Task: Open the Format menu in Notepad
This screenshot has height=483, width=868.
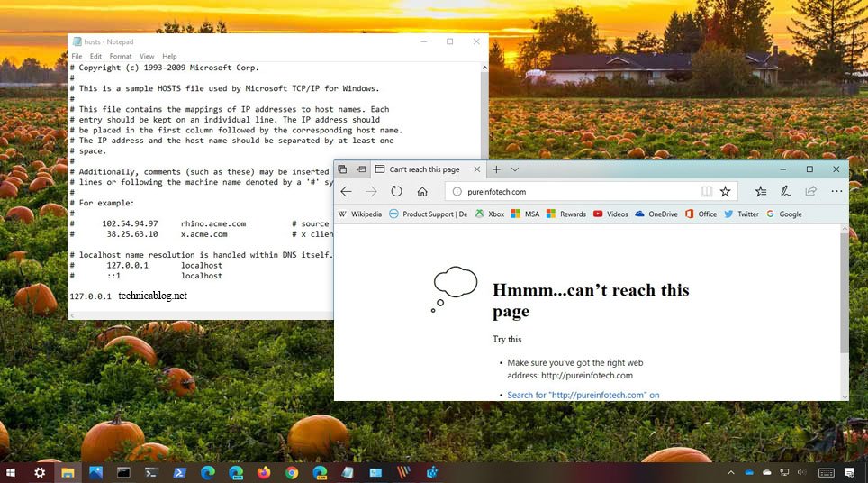Action: click(121, 56)
